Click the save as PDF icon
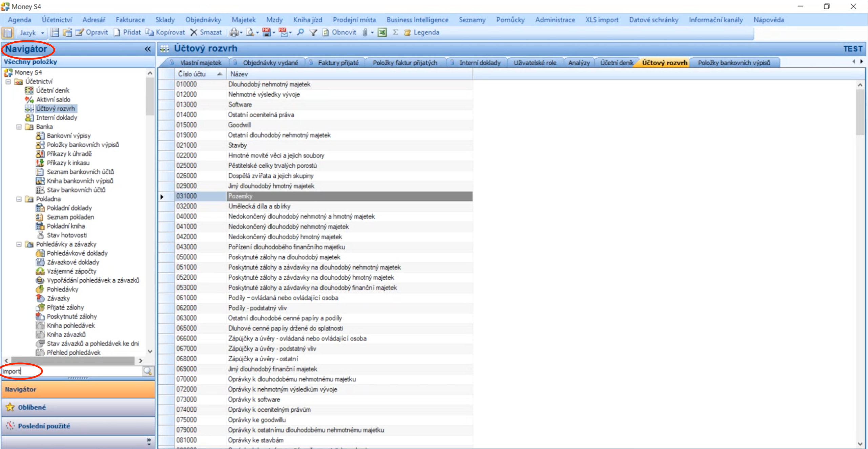The image size is (868, 449). tap(267, 33)
